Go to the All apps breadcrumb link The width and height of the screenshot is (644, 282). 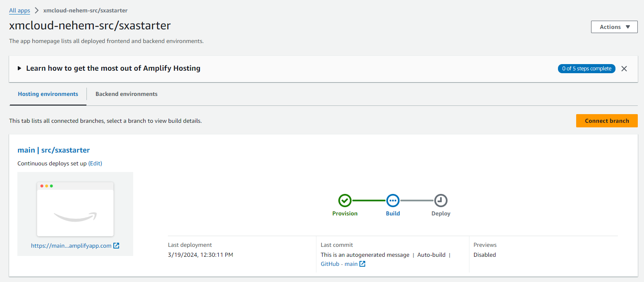(x=19, y=10)
